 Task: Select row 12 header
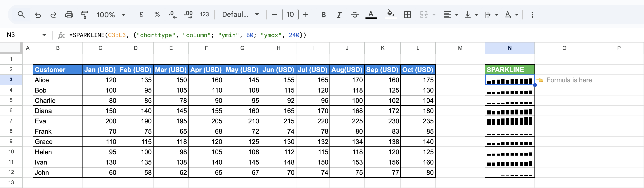pyautogui.click(x=11, y=172)
